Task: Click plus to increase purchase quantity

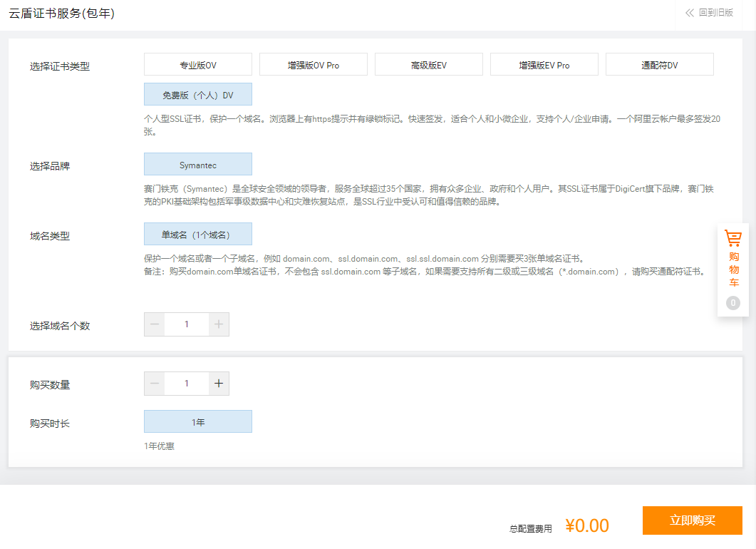Action: click(219, 383)
